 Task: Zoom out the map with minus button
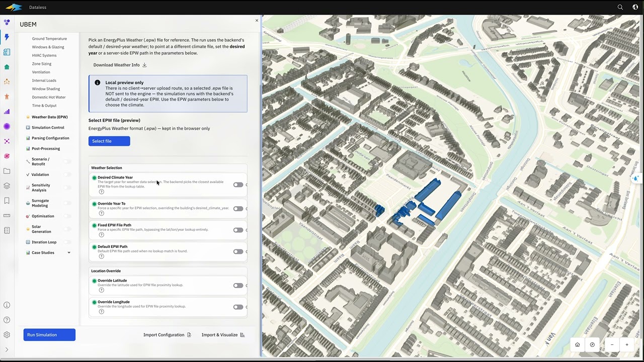[x=612, y=344]
